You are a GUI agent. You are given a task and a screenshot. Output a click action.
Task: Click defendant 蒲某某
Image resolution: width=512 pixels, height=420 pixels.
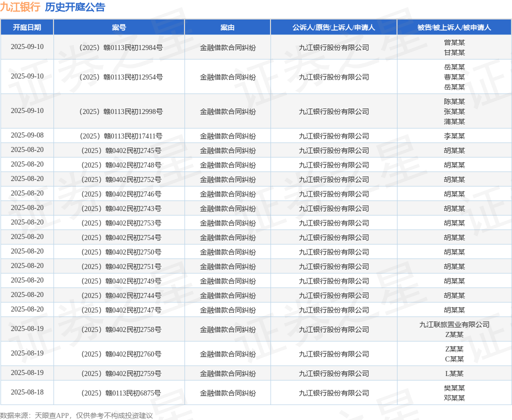point(454,121)
